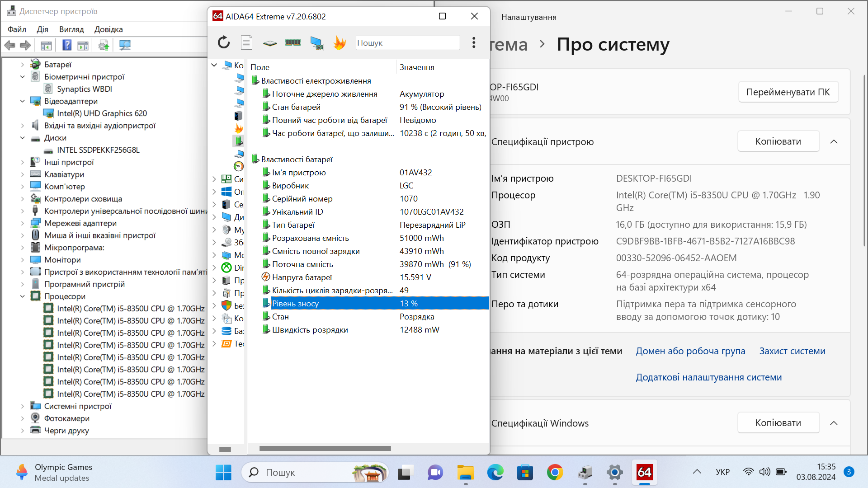Screen dimensions: 868x488
Task: Click the Device Manager help question icon
Action: (x=67, y=45)
